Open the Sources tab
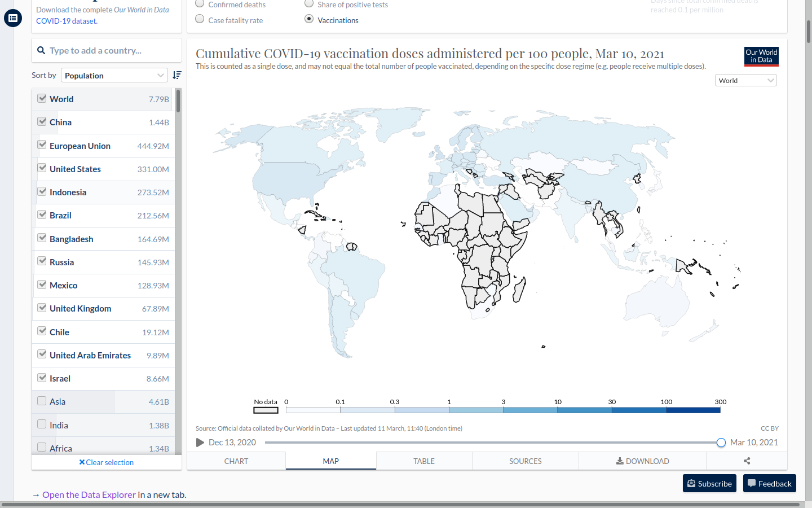Image resolution: width=812 pixels, height=508 pixels. click(x=525, y=461)
